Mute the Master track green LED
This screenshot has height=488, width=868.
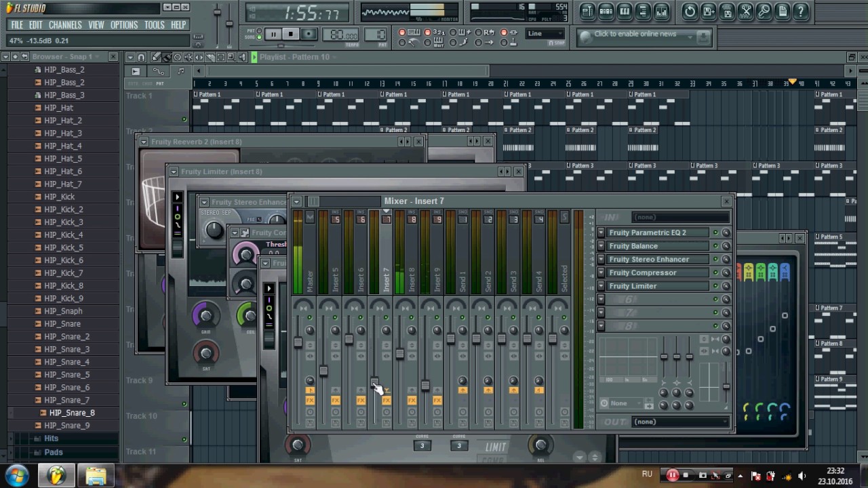(309, 317)
